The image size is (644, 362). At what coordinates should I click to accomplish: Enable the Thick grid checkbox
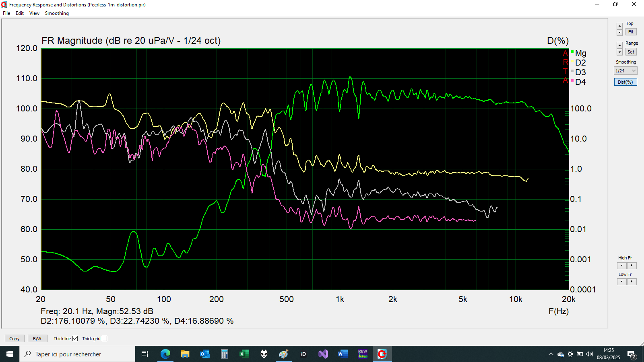point(105,339)
